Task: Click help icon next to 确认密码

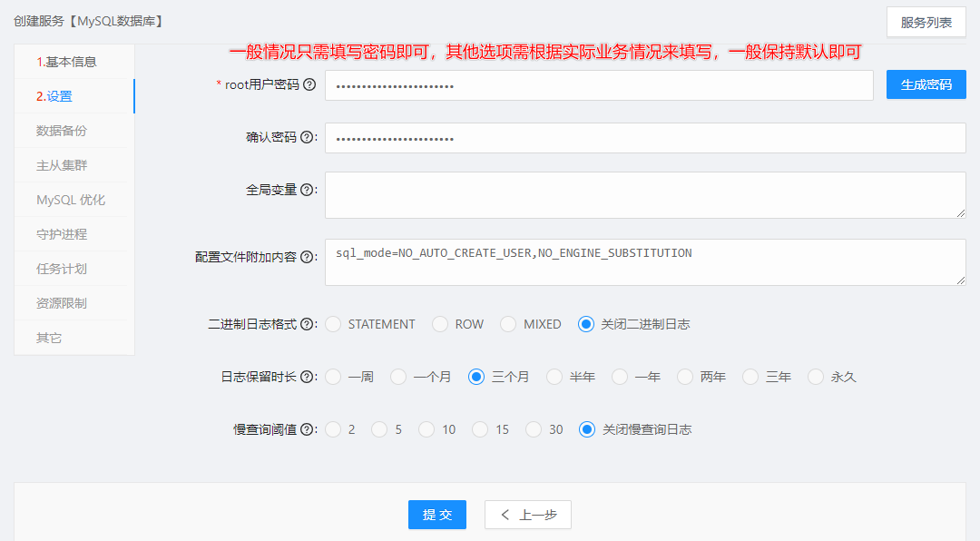Action: 308,137
